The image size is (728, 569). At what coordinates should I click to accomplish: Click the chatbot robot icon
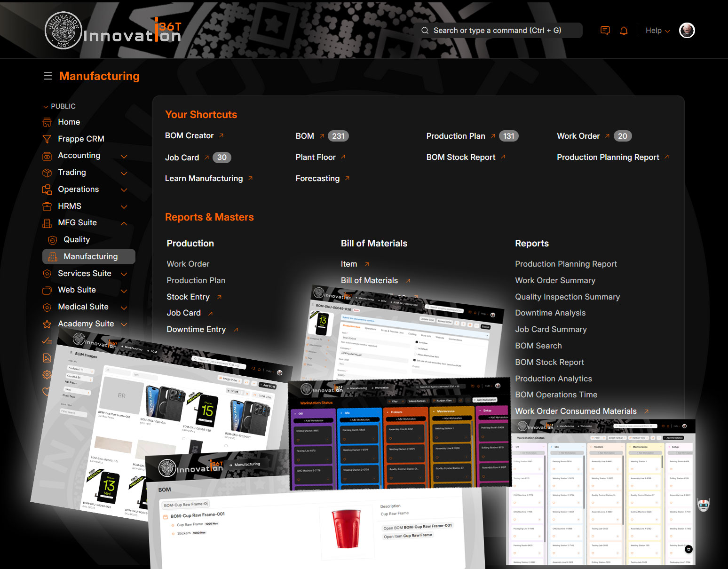click(x=703, y=505)
